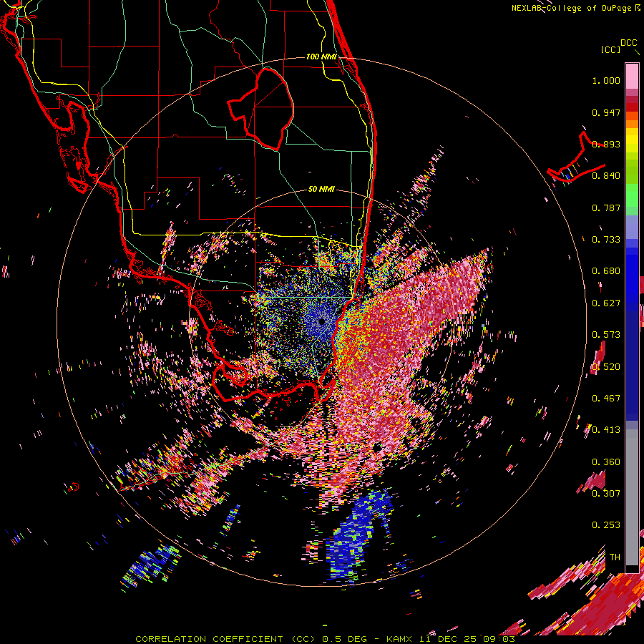
Task: Click the 0.840 scale value
Action: [606, 176]
